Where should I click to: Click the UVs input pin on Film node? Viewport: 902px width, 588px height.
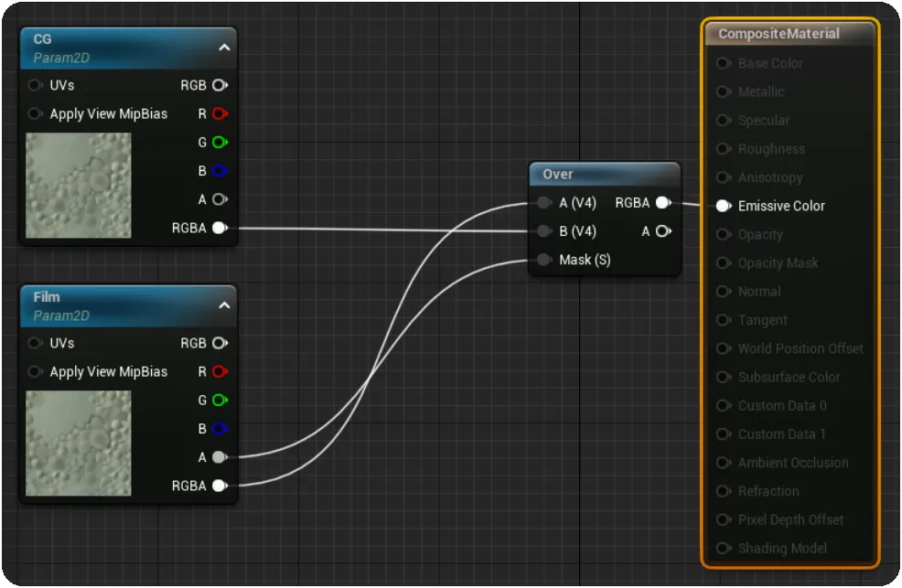click(35, 343)
